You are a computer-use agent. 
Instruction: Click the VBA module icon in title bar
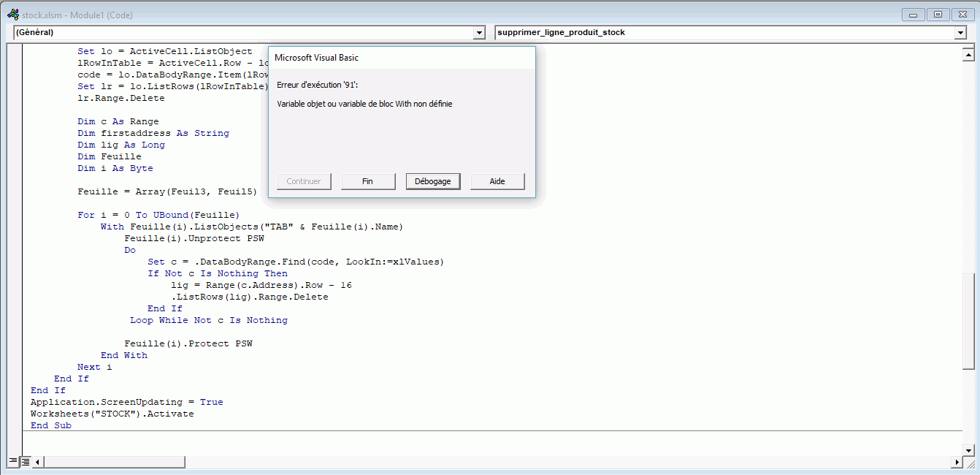coord(12,14)
